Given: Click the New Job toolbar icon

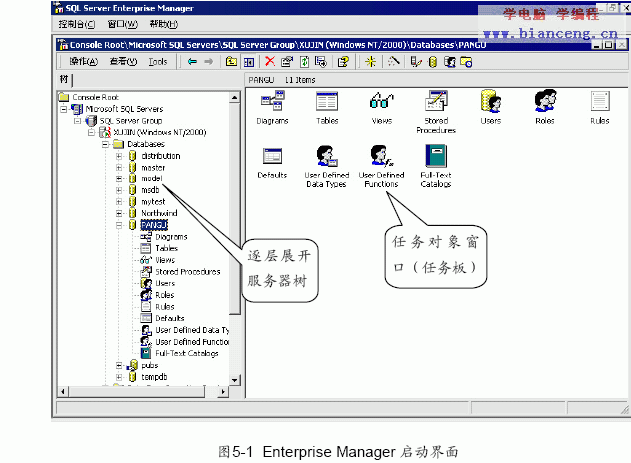Looking at the screenshot, I should click(x=466, y=62).
